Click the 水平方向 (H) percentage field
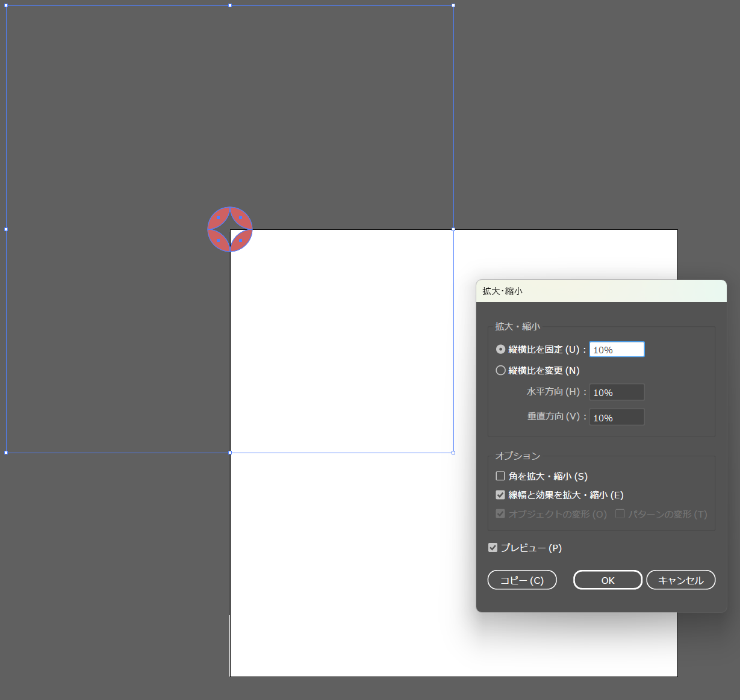 coord(617,392)
